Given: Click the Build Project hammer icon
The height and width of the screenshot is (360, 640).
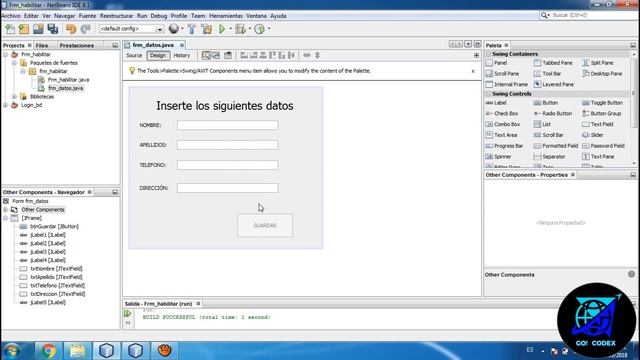Looking at the screenshot, I should click(191, 29).
